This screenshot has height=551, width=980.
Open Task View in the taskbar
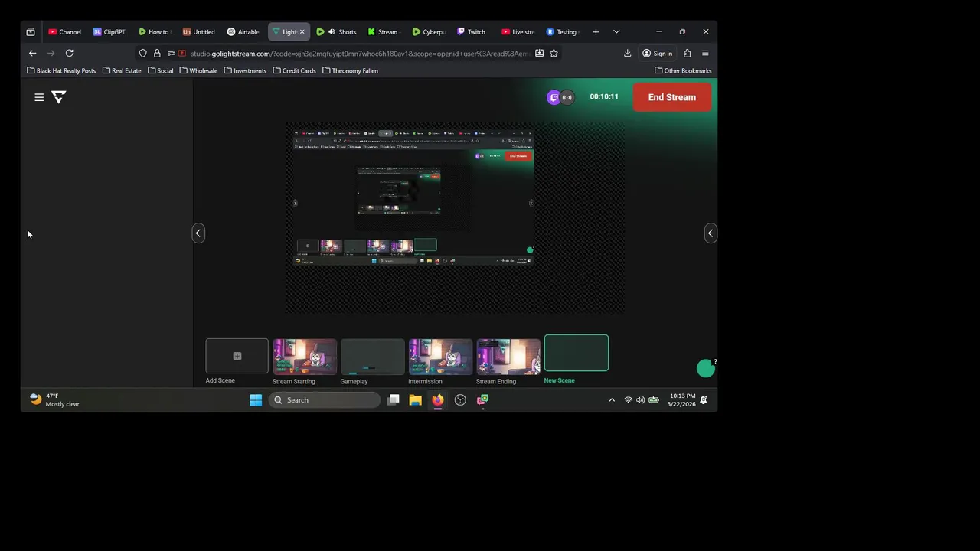pos(393,399)
